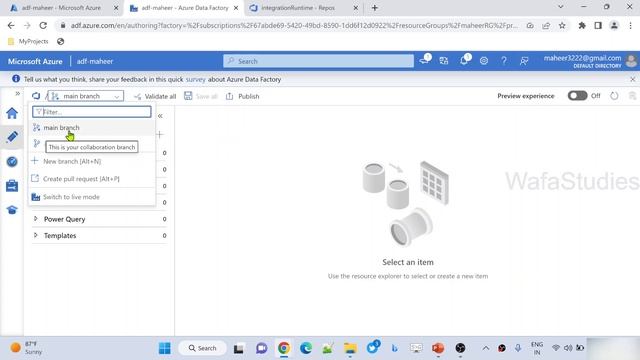Expand the Templates section
The width and height of the screenshot is (640, 360).
tap(36, 235)
